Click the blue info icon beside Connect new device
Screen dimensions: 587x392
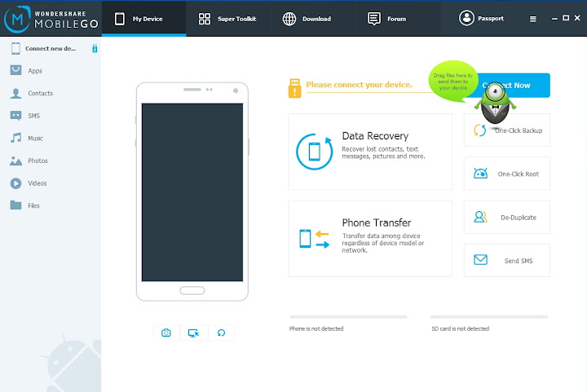[95, 48]
